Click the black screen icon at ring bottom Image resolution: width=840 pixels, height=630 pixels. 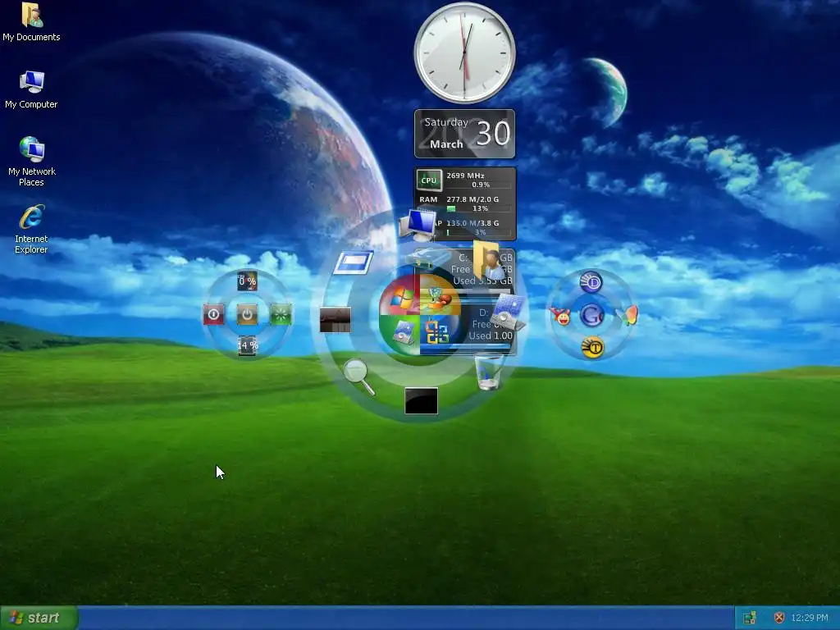tap(421, 400)
